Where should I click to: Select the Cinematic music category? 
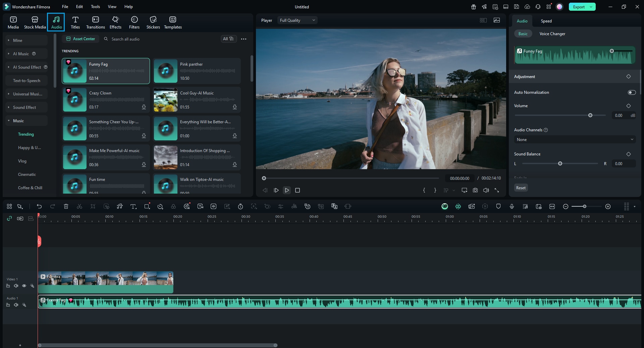click(x=27, y=175)
